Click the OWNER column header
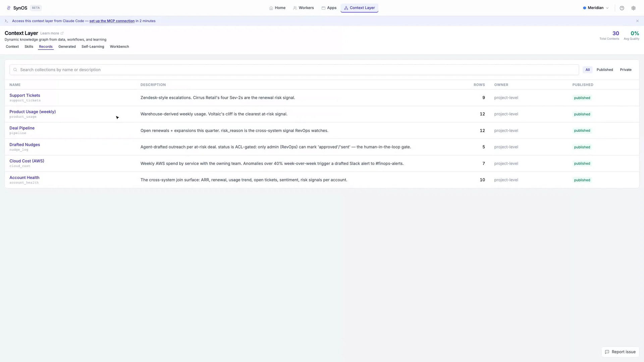 [501, 85]
